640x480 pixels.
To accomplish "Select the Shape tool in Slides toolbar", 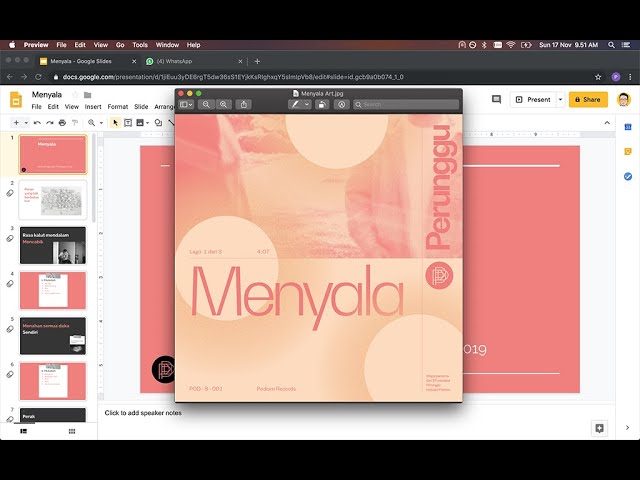I will [158, 122].
